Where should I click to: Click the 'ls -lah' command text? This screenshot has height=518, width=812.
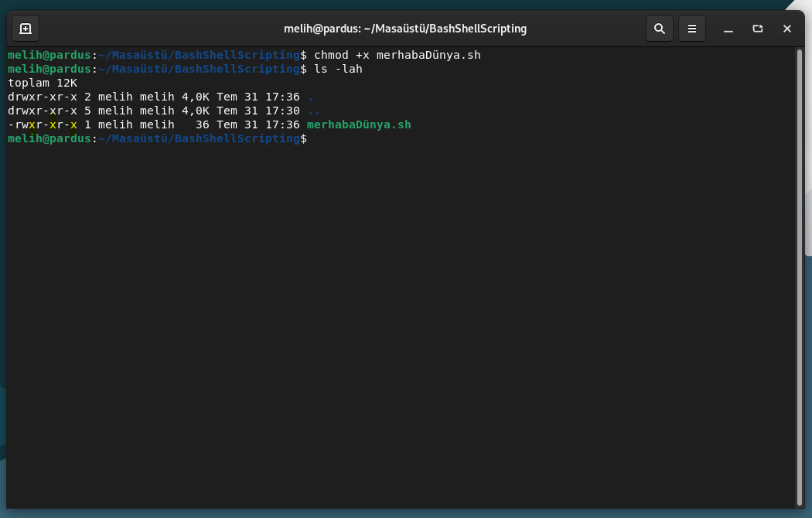click(x=338, y=69)
